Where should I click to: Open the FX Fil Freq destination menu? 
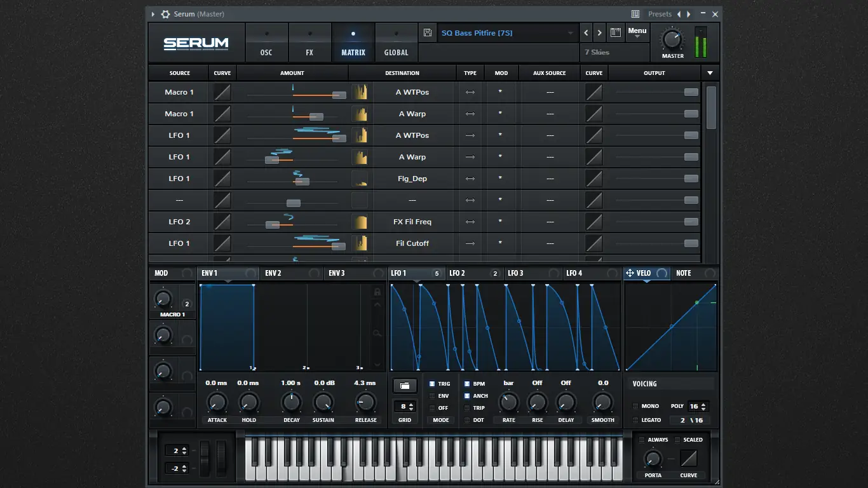click(x=412, y=222)
